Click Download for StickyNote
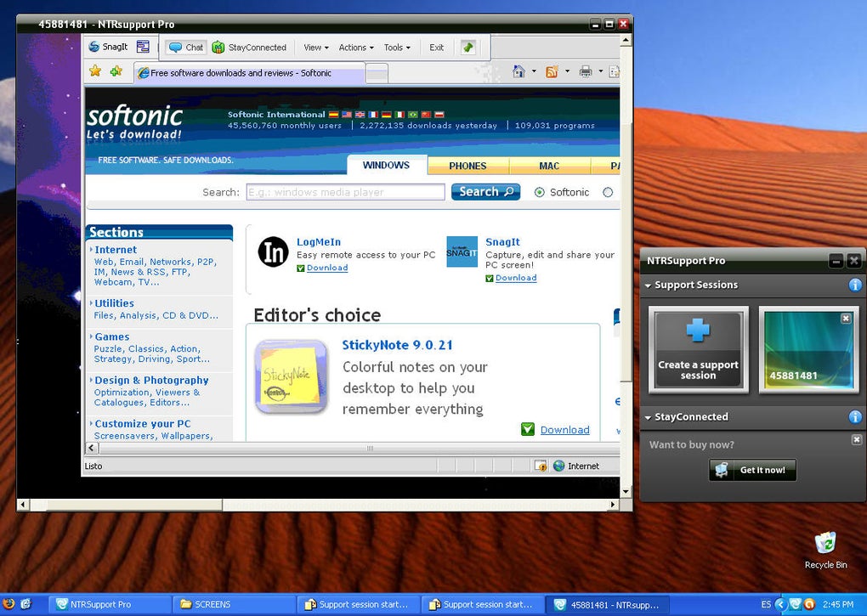Viewport: 867px width, 616px height. (x=564, y=430)
